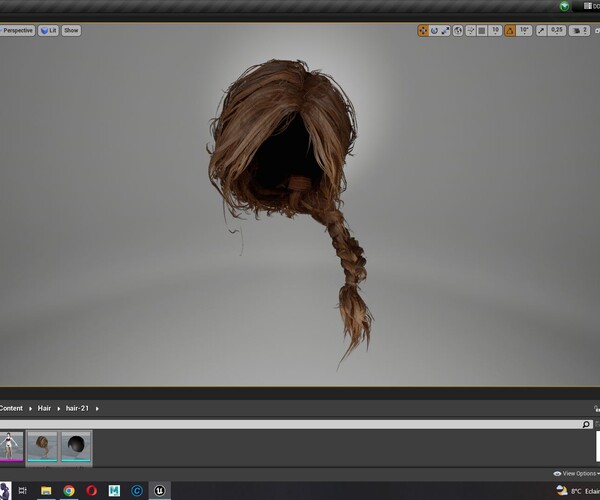
Task: Open View Options in content browser
Action: [x=576, y=474]
